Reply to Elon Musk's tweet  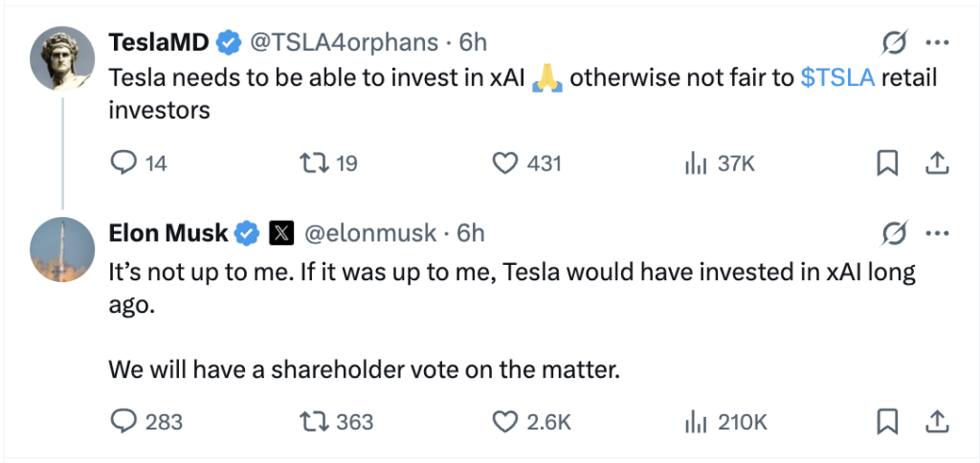(124, 421)
